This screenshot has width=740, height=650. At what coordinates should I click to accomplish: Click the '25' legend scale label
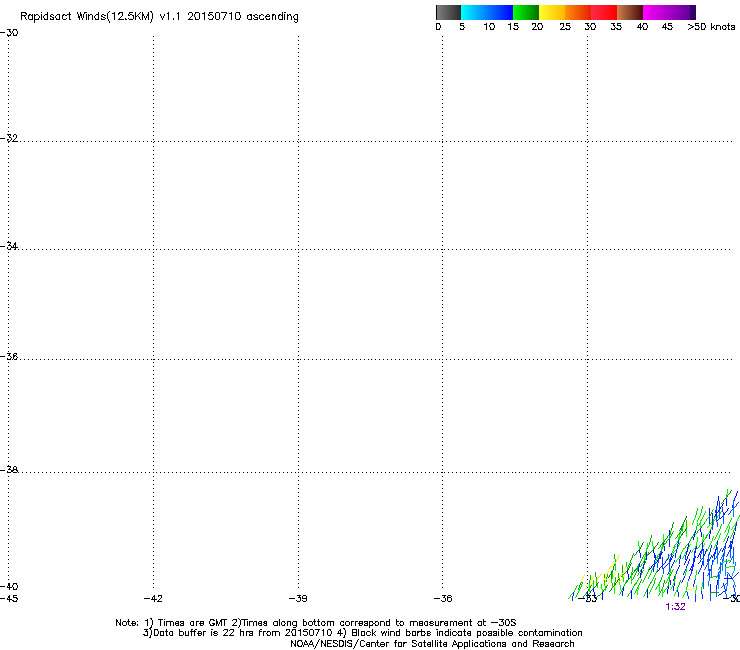pyautogui.click(x=565, y=27)
